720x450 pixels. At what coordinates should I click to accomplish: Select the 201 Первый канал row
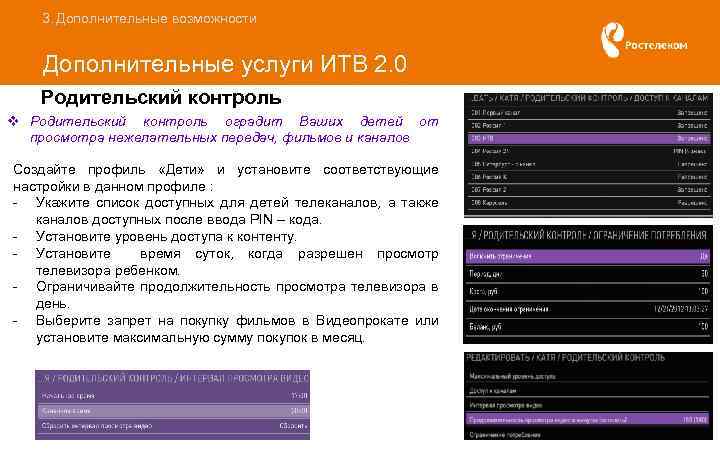[x=589, y=112]
